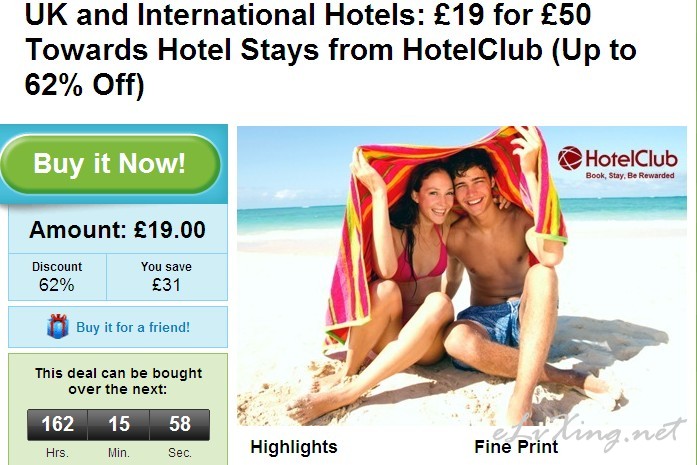697x465 pixels.
Task: Click the Hrs. label under the countdown
Action: (x=57, y=453)
